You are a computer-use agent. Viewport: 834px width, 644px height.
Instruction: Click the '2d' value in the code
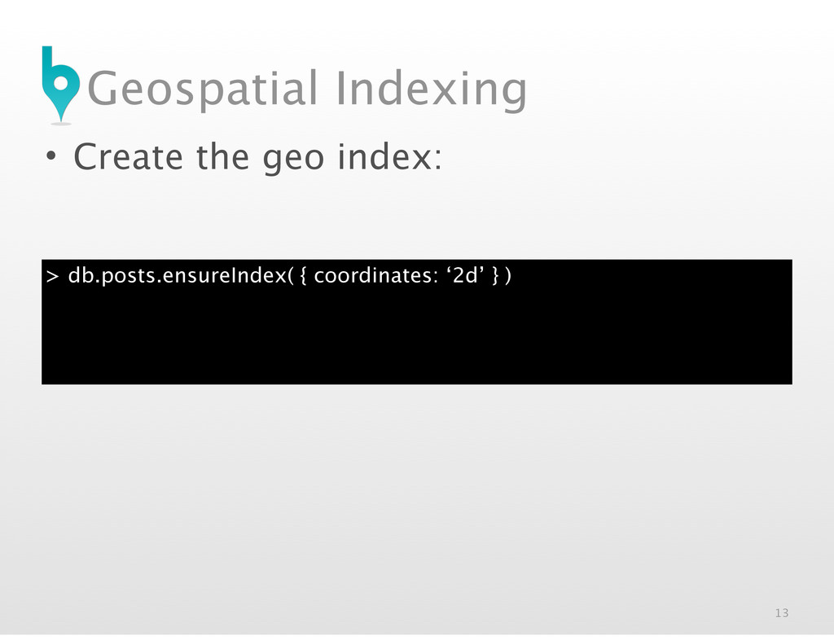(x=465, y=275)
